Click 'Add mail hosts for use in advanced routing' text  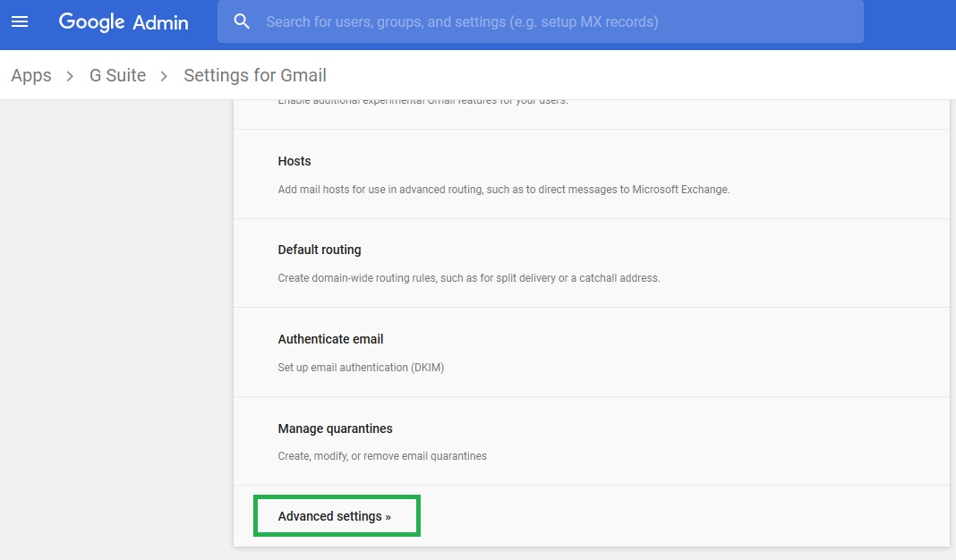pyautogui.click(x=504, y=190)
